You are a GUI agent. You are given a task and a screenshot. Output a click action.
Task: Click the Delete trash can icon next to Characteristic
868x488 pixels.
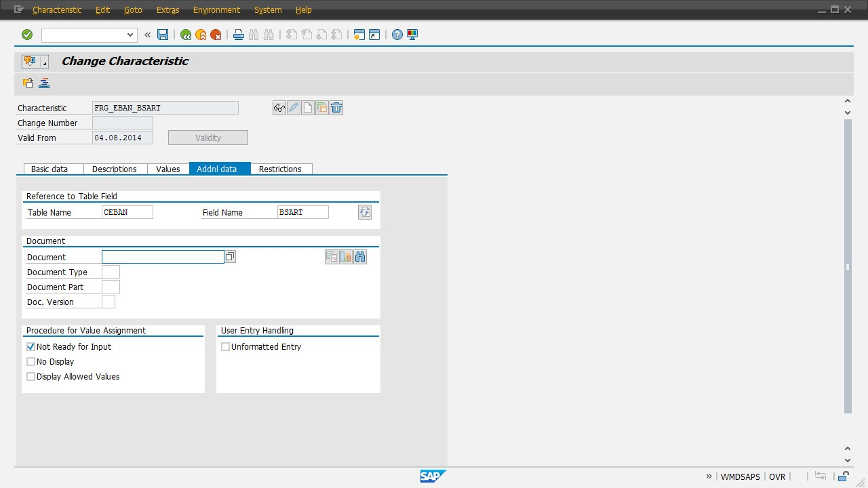coord(336,108)
